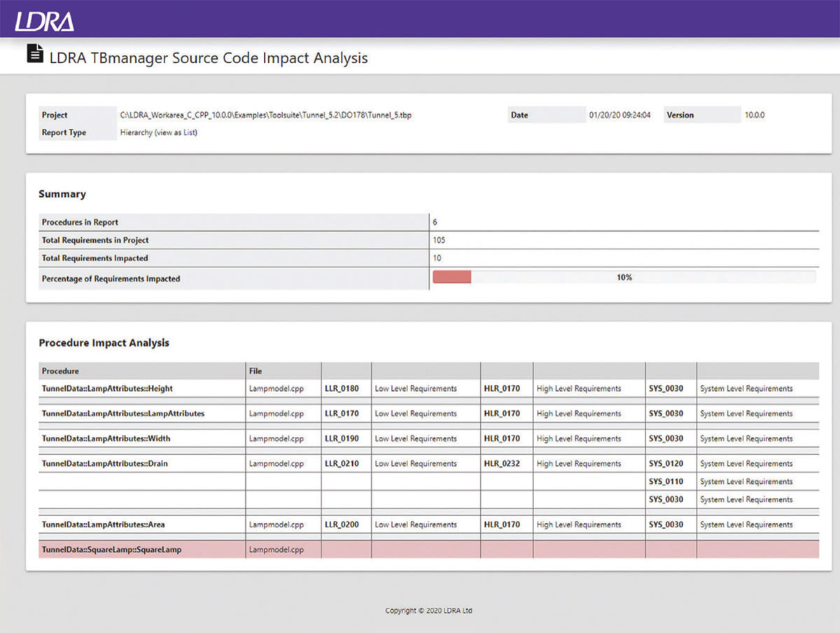Open requirement HLR_0232
Screen dimensions: 840x633
point(502,464)
